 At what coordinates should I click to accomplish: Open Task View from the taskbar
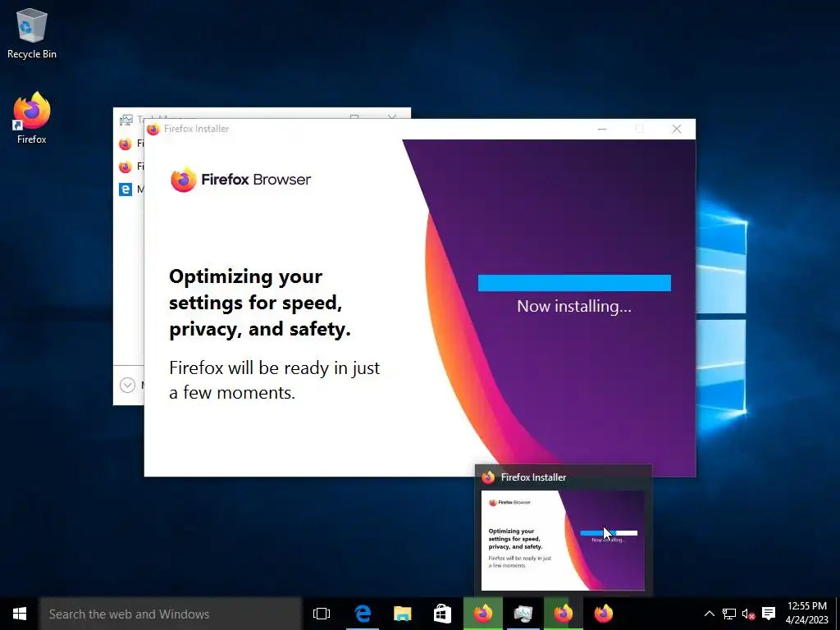coord(322,614)
